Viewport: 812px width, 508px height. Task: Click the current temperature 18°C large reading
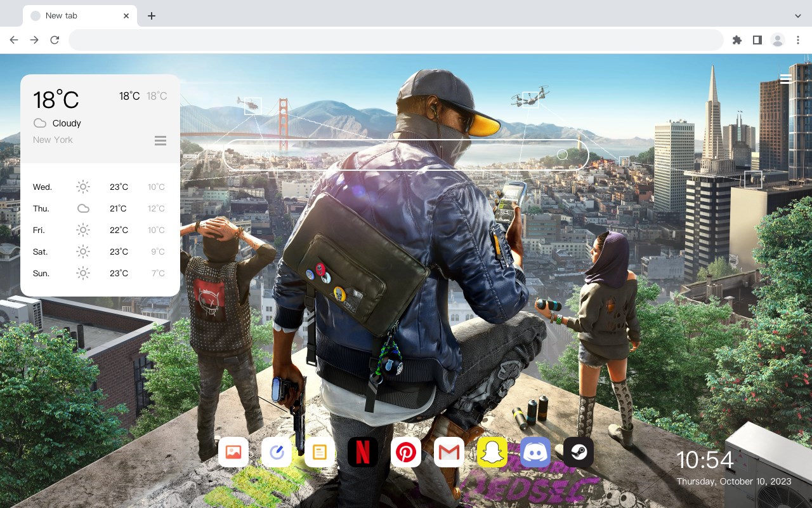pos(56,100)
